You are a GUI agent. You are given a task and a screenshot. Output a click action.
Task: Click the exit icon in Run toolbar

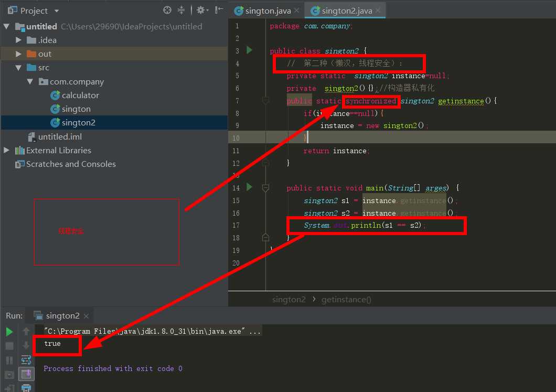(x=9, y=388)
